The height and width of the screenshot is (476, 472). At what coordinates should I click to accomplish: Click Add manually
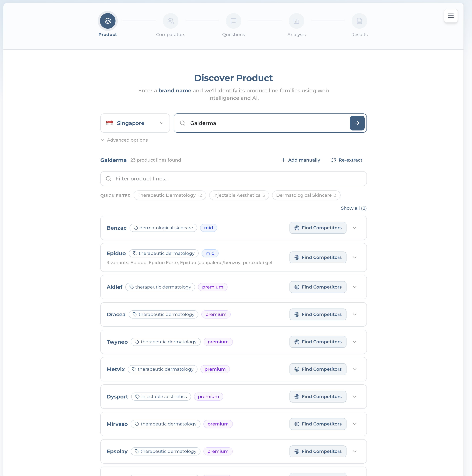pos(301,160)
